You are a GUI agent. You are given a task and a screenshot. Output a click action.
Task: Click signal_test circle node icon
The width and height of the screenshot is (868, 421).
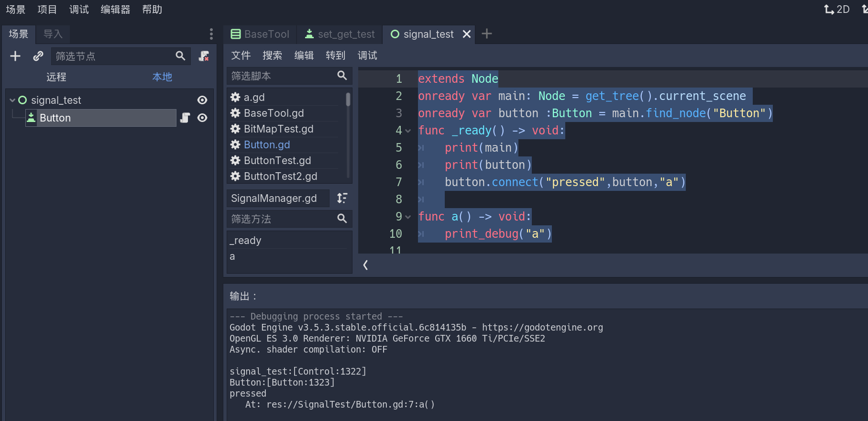point(22,100)
